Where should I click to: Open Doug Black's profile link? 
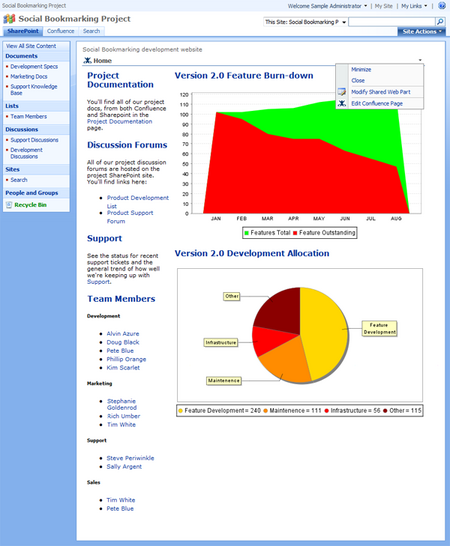pyautogui.click(x=123, y=342)
